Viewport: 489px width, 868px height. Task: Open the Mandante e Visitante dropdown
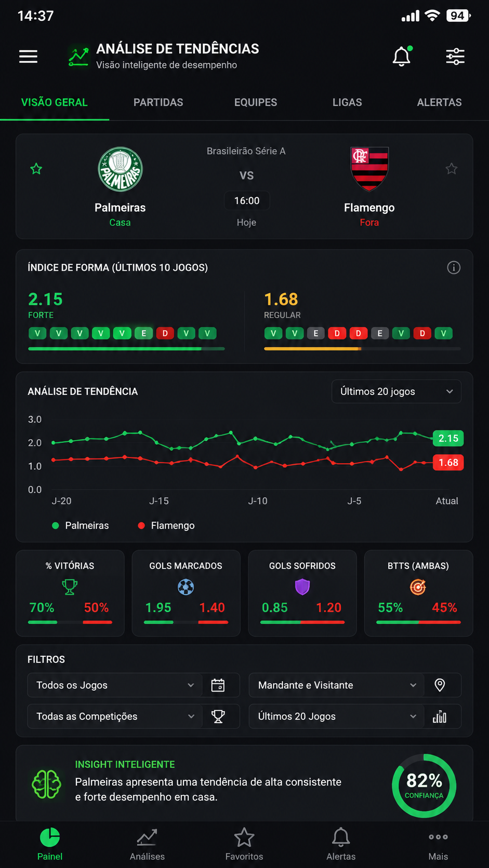pyautogui.click(x=336, y=685)
